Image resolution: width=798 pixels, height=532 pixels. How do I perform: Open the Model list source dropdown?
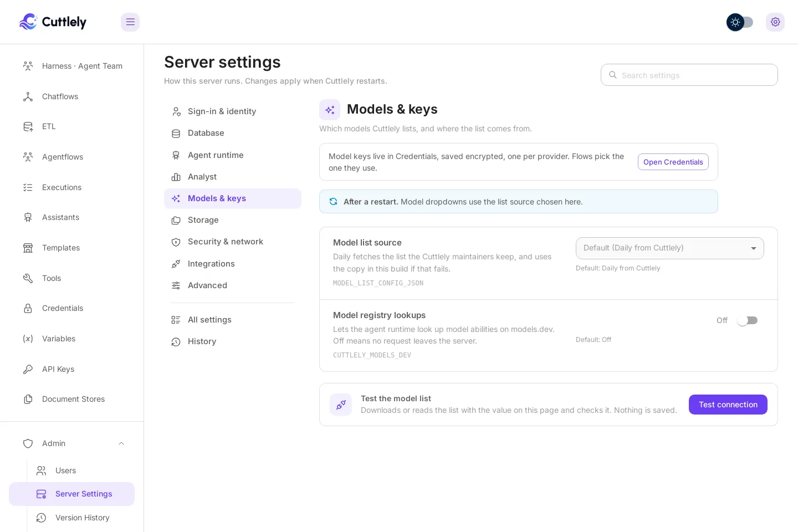click(670, 248)
